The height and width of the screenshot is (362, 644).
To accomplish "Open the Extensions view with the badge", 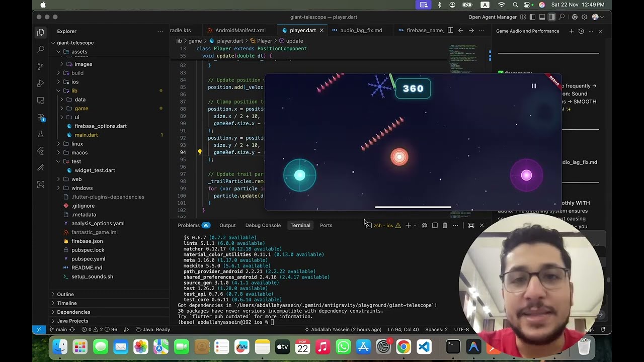I will point(41,118).
